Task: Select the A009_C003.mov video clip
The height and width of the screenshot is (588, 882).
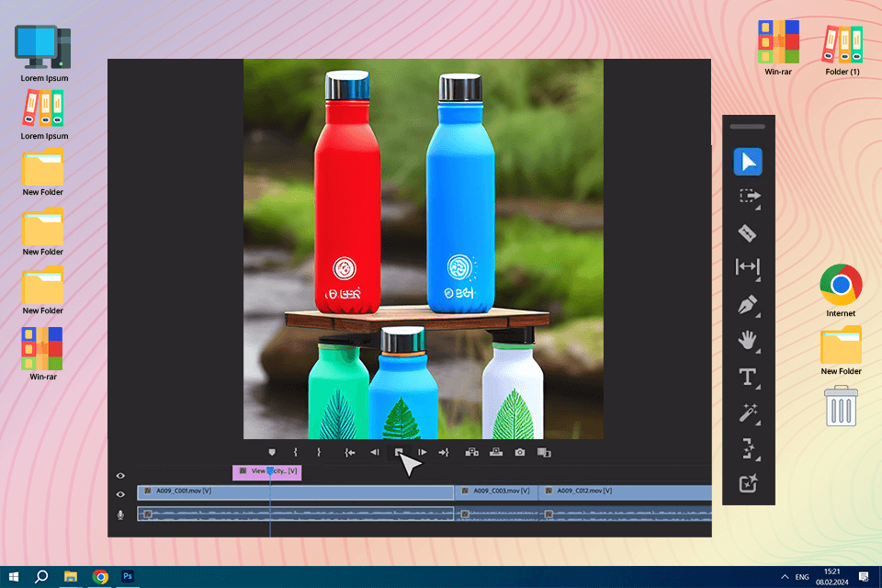Action: pos(496,492)
